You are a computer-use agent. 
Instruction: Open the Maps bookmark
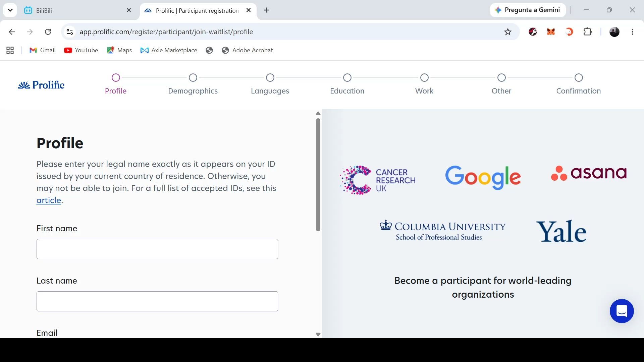(x=119, y=50)
